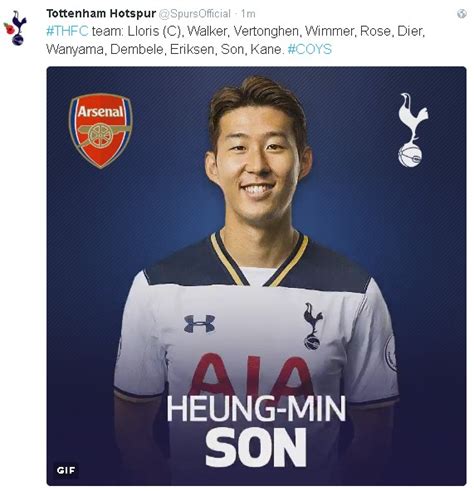Click the globe icon on the tweet
The height and width of the screenshot is (491, 474).
click(461, 14)
